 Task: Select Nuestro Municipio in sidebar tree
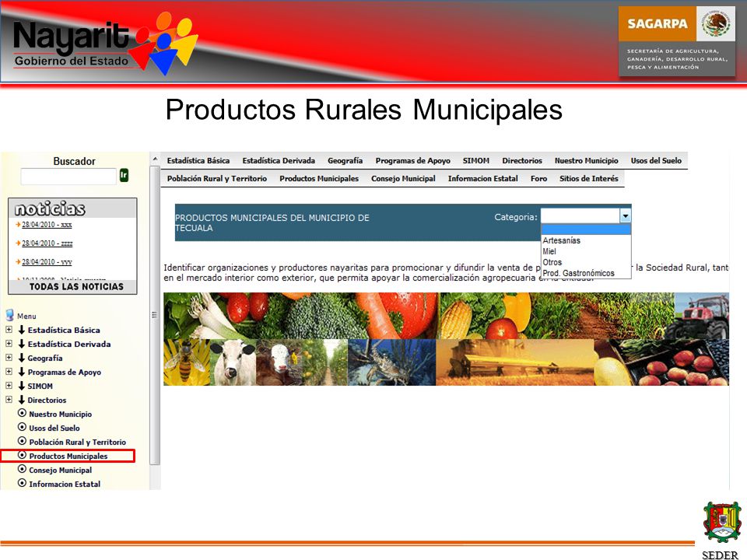point(61,414)
